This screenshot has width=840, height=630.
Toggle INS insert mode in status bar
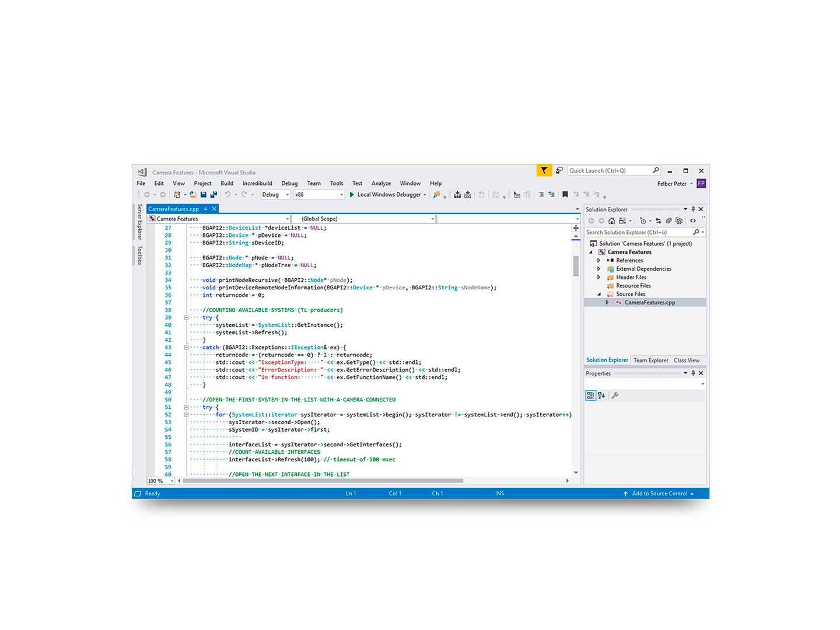point(499,494)
